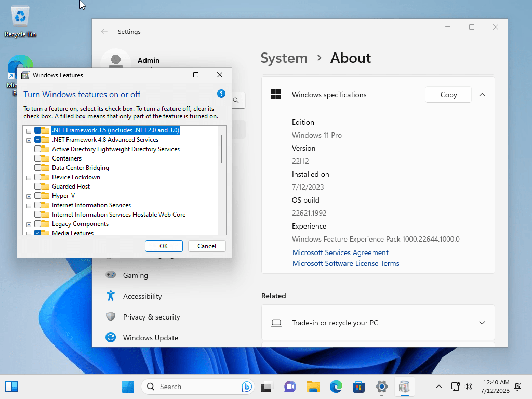Open the Widgets panel on taskbar

[x=11, y=387]
